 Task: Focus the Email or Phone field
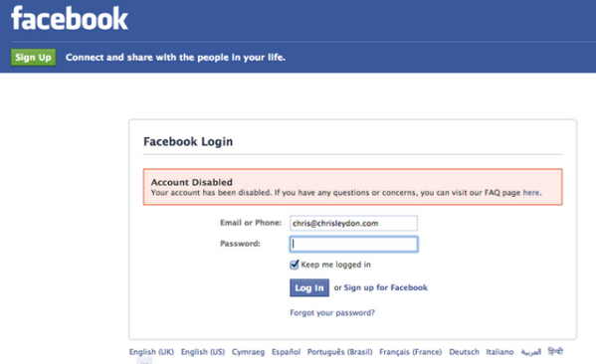pyautogui.click(x=353, y=223)
